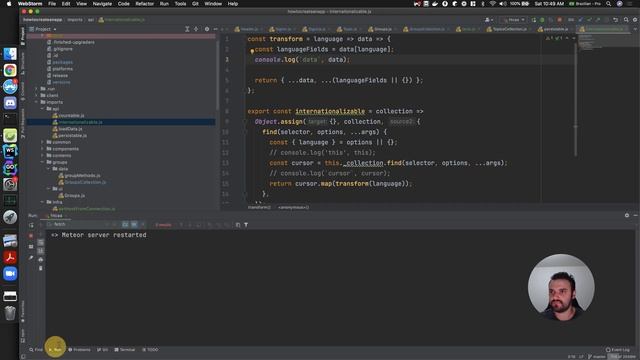Expand the common folder

42,142
